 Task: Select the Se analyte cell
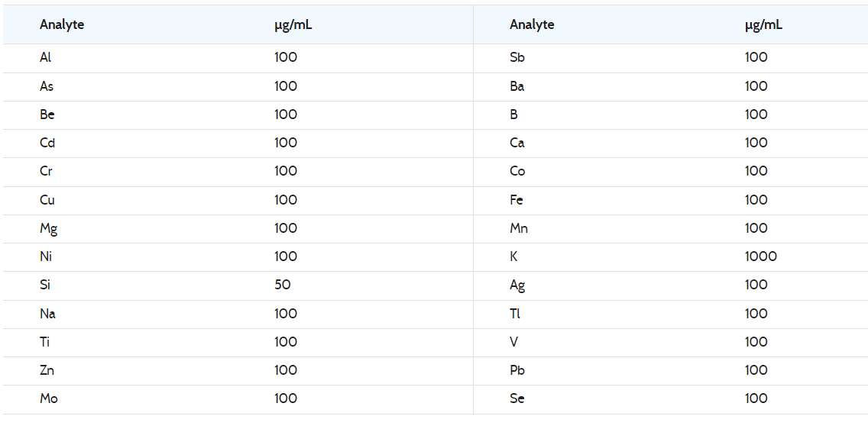tap(517, 398)
